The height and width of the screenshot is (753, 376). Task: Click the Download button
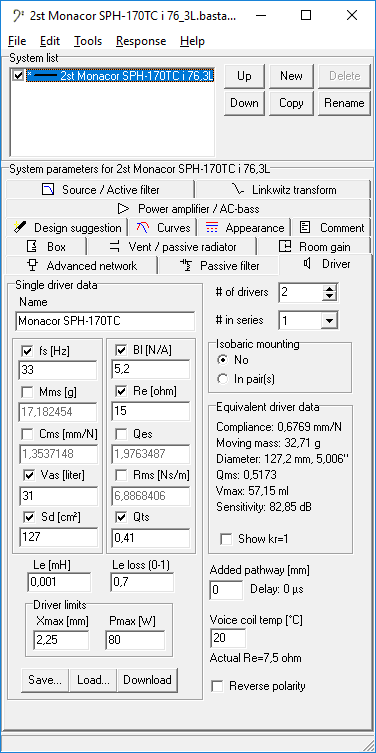tap(147, 680)
